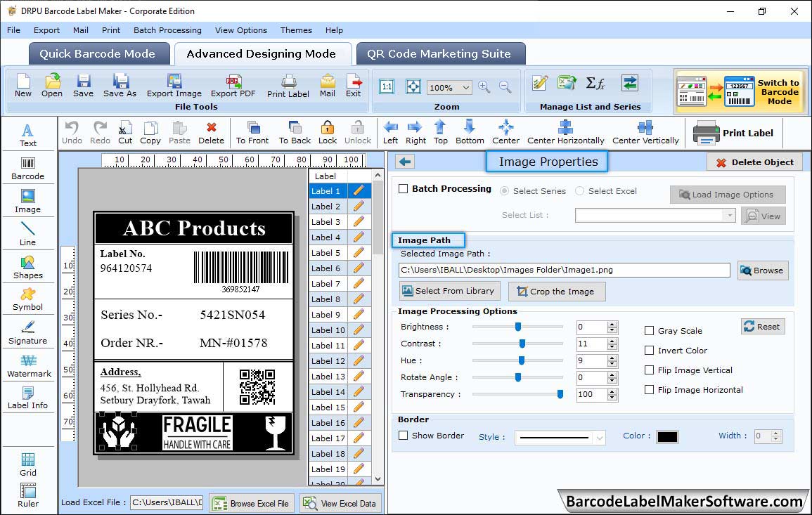Viewport: 812px width, 515px height.
Task: Check the Invert Color box
Action: pyautogui.click(x=649, y=351)
